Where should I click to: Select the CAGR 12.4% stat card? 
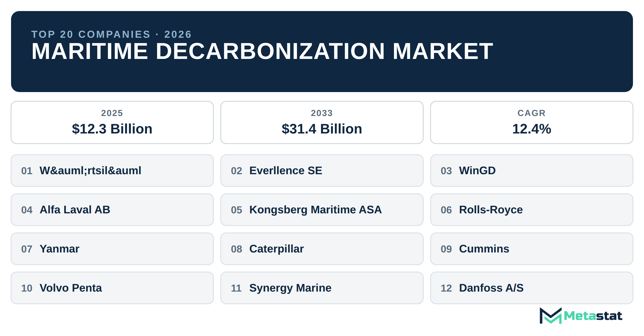coord(532,122)
